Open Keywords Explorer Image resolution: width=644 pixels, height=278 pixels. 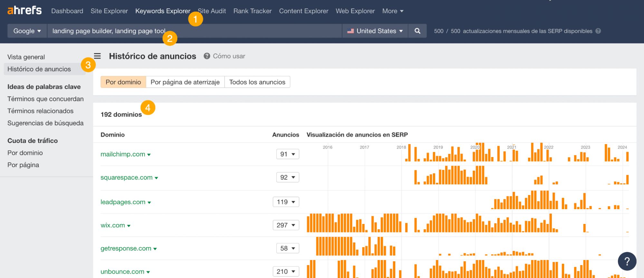click(163, 11)
